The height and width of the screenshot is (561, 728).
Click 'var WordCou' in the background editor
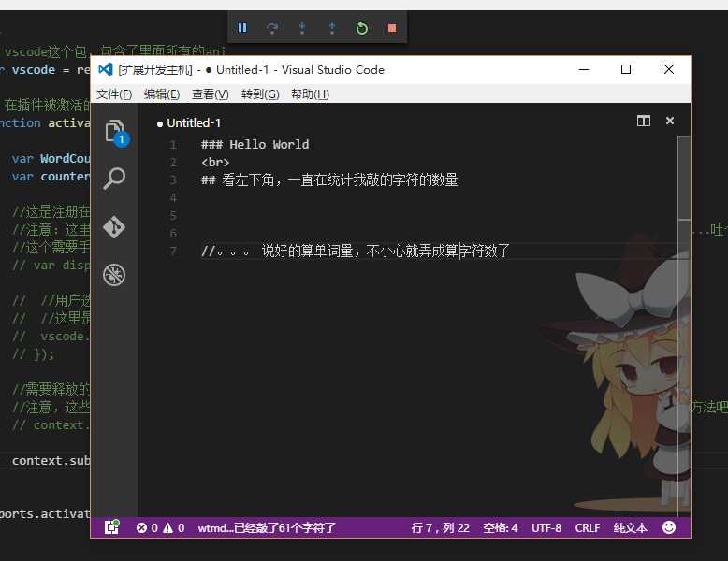(x=51, y=159)
